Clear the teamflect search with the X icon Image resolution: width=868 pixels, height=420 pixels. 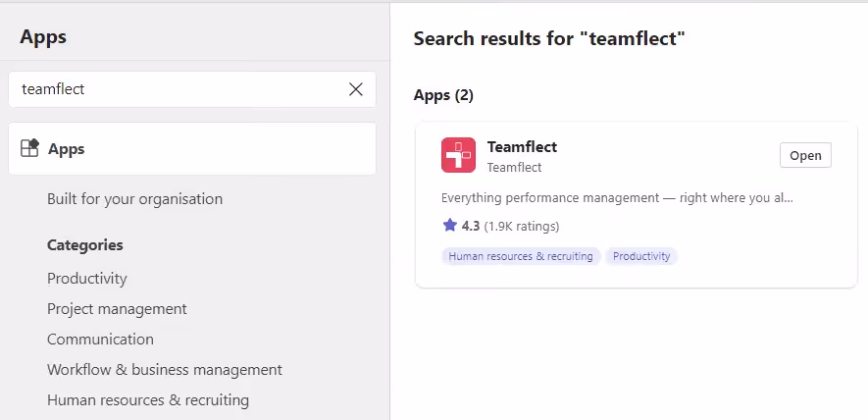[x=355, y=89]
